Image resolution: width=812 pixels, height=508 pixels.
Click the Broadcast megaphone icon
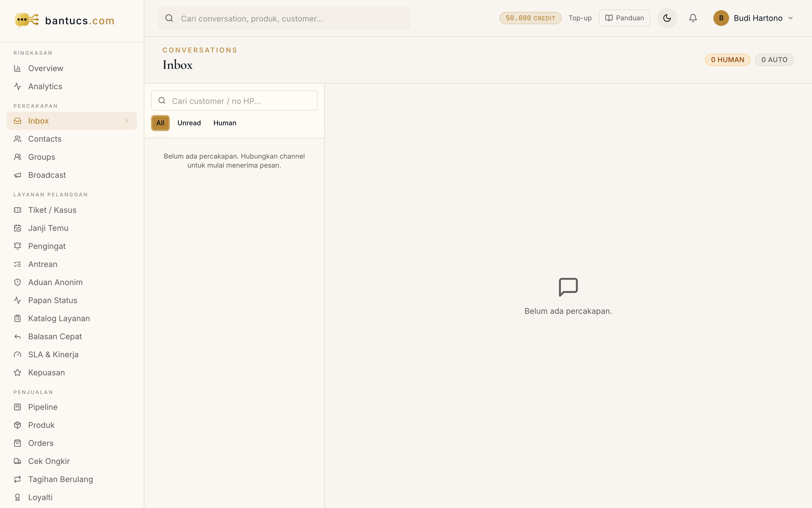pos(17,175)
